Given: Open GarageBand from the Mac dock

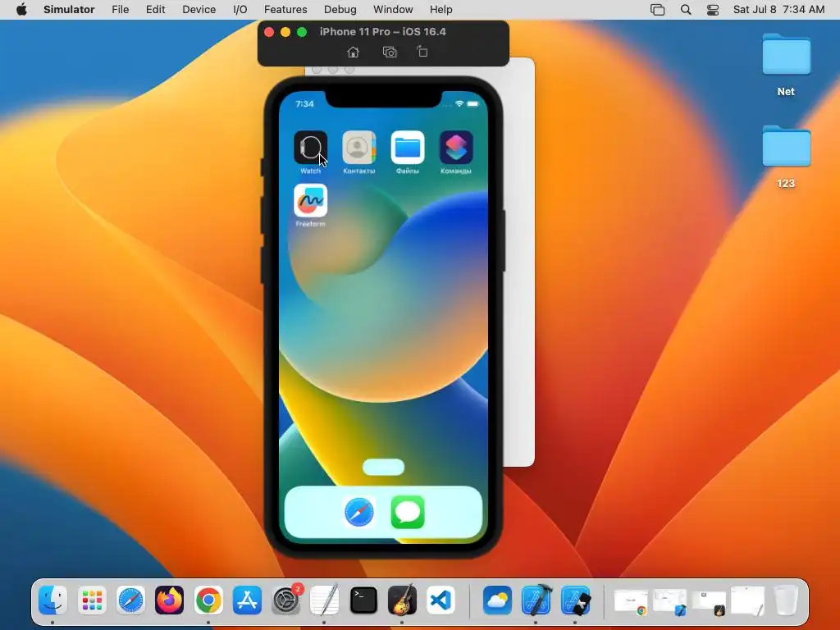Looking at the screenshot, I should coord(402,600).
